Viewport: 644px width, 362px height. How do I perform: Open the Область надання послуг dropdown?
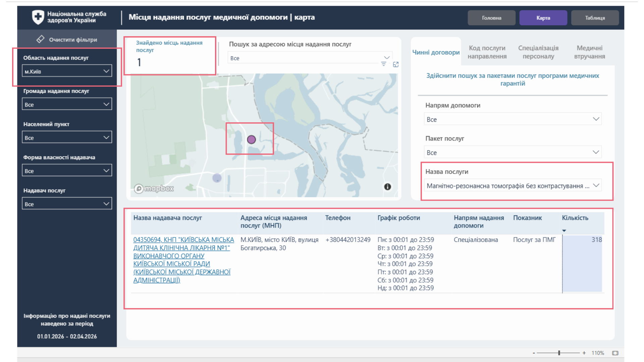(67, 71)
